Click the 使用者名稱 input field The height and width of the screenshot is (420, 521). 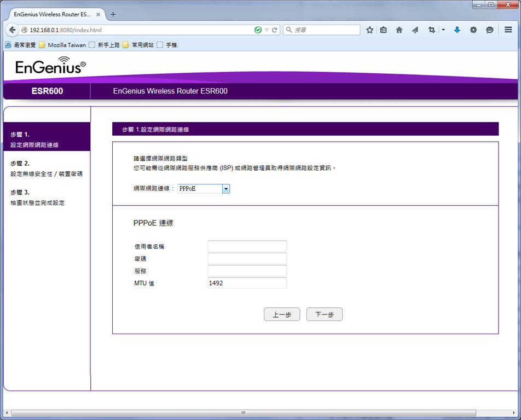[247, 246]
